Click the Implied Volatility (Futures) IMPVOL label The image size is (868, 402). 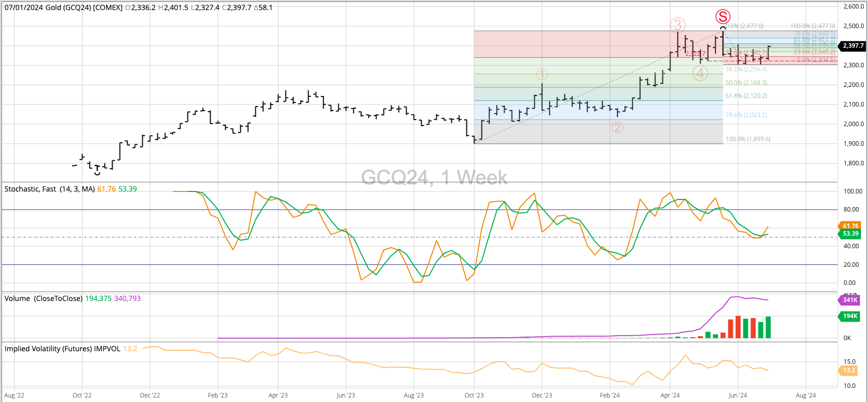pos(62,349)
